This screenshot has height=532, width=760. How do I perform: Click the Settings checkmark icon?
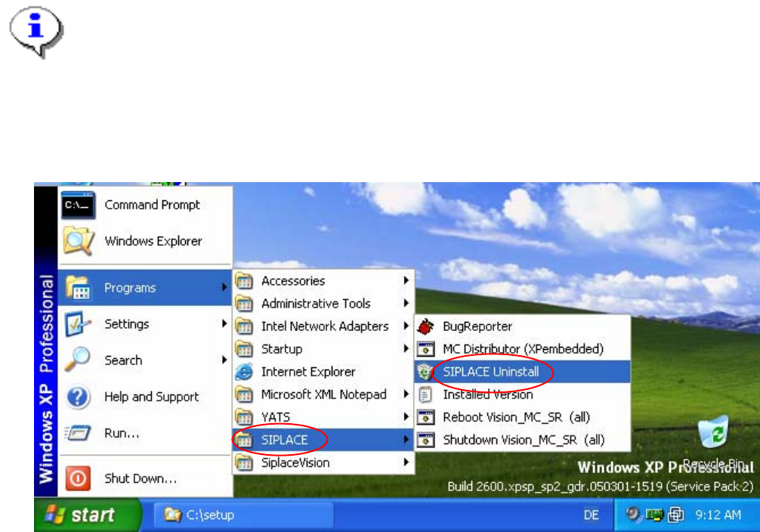point(78,323)
